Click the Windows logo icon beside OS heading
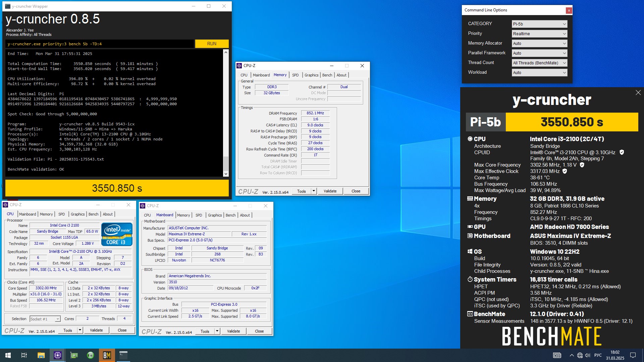 click(470, 251)
